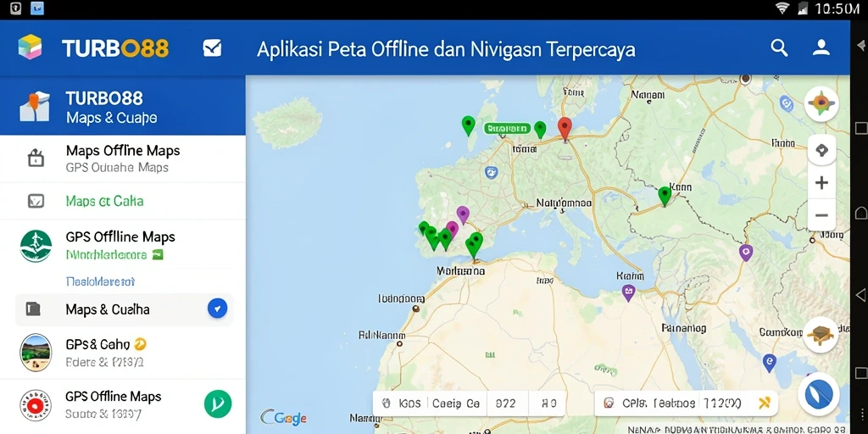Screen dimensions: 868x434
Task: Tap the cellular signal status icon
Action: 802,8
